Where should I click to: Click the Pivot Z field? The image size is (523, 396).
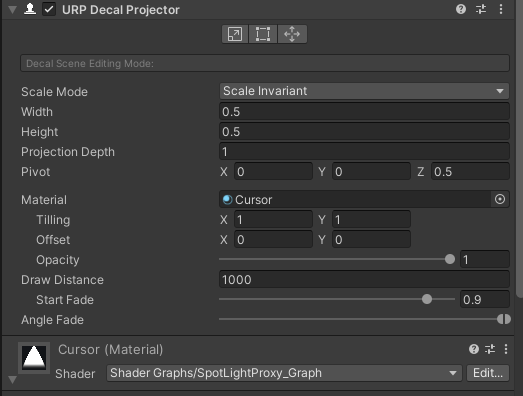pos(470,171)
